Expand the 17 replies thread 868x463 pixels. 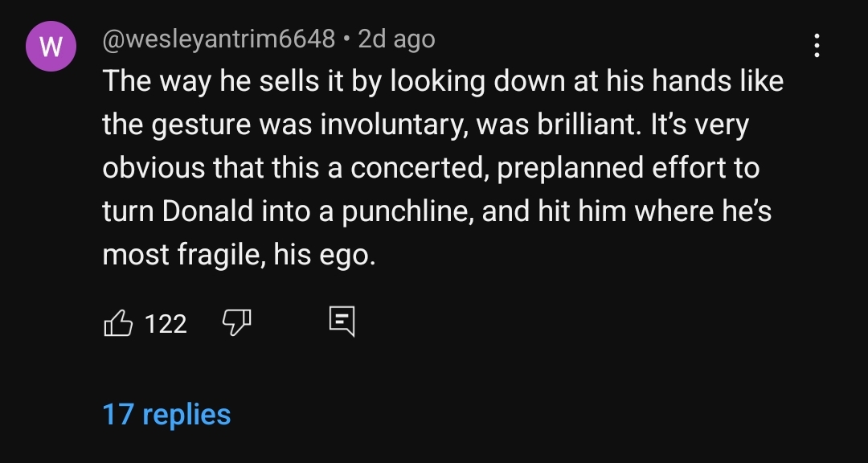(x=166, y=414)
